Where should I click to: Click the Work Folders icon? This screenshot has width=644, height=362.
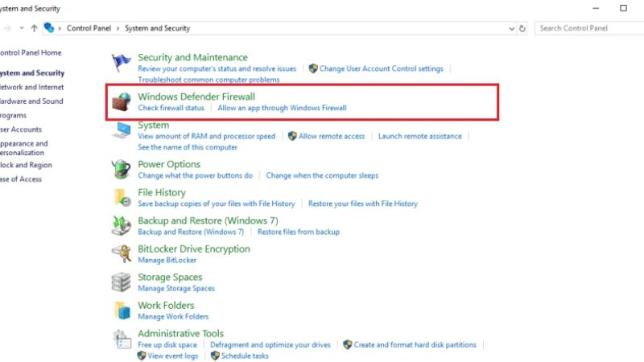click(122, 311)
